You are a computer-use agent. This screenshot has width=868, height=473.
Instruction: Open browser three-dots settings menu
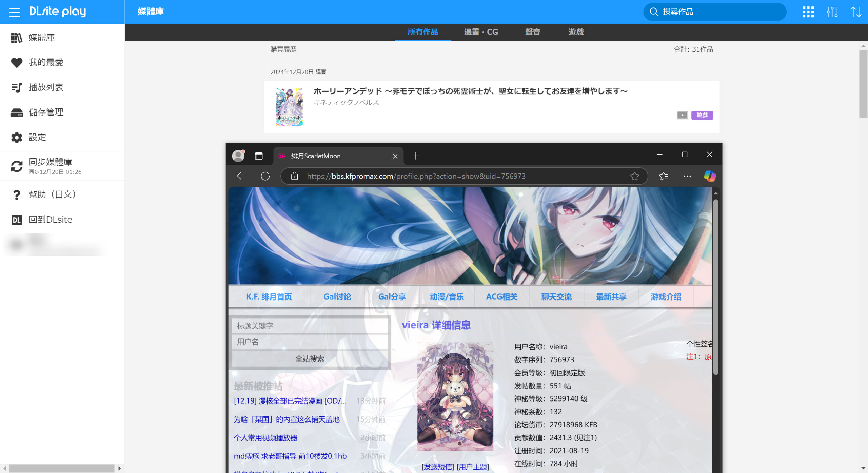pos(687,176)
